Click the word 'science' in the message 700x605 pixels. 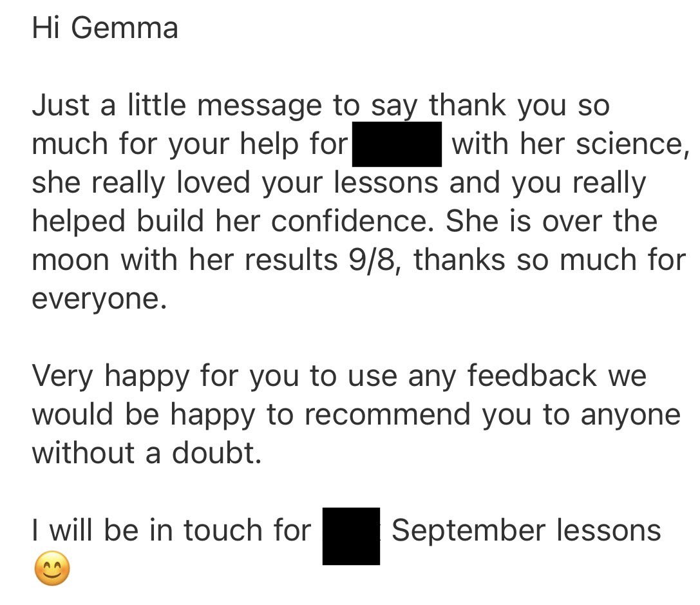click(629, 144)
